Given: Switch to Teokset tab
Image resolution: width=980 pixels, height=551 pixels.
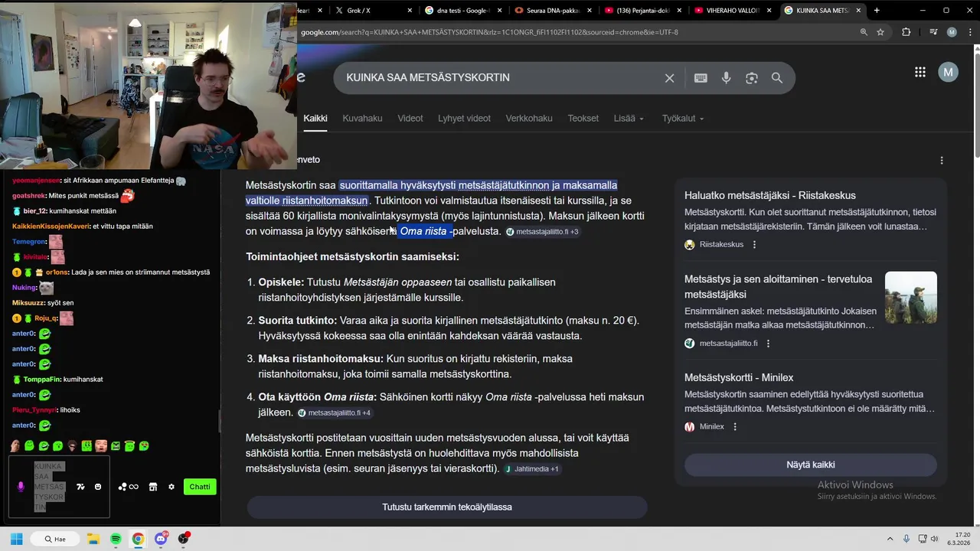Looking at the screenshot, I should [583, 119].
